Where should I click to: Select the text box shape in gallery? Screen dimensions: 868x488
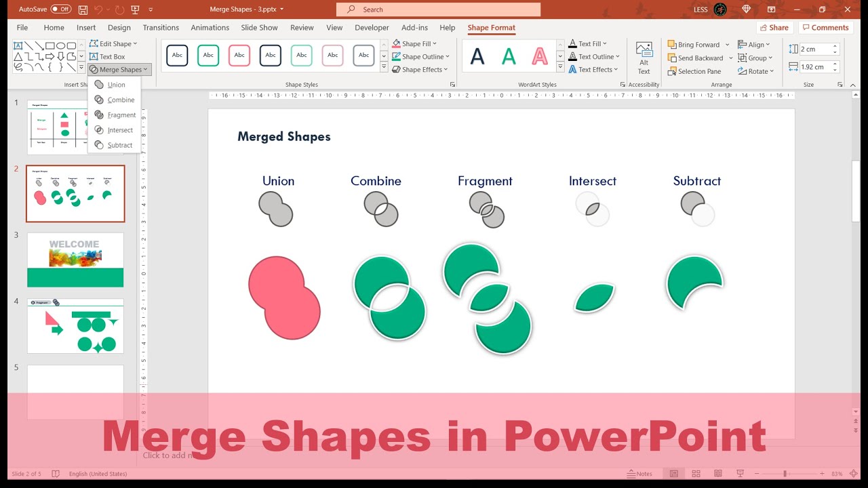[x=18, y=45]
